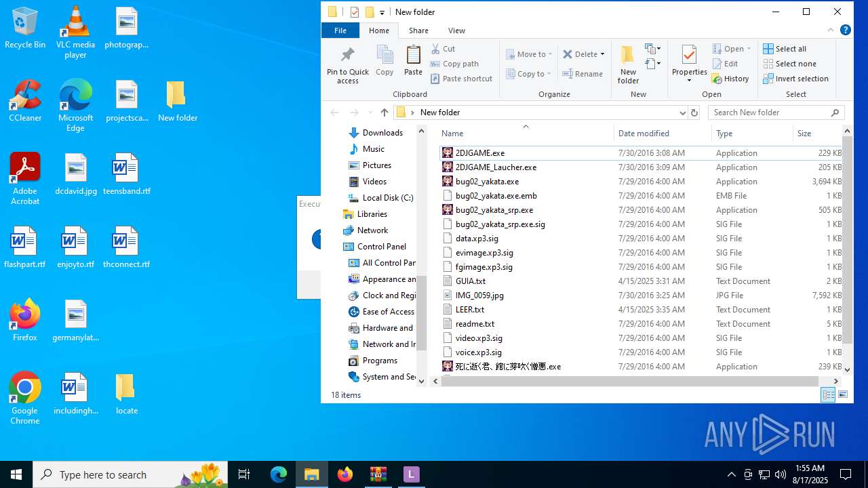Show hidden system tray icons

coord(731,474)
